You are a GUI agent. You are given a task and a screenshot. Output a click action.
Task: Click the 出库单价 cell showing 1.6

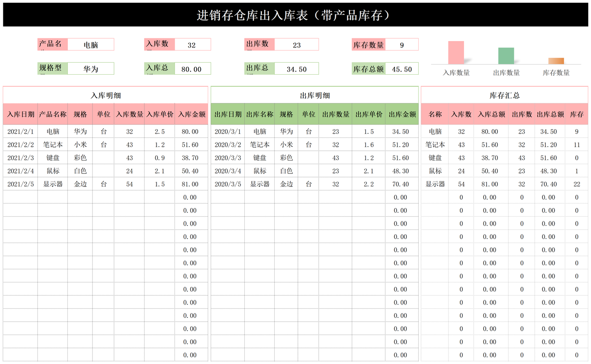(368, 145)
